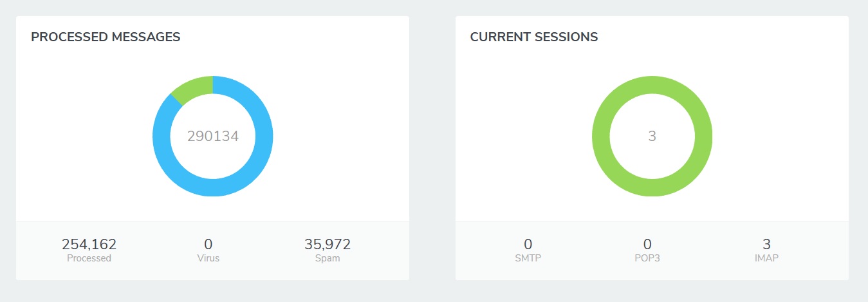Select the Virus label
Screen dimensions: 868x302
click(x=208, y=258)
